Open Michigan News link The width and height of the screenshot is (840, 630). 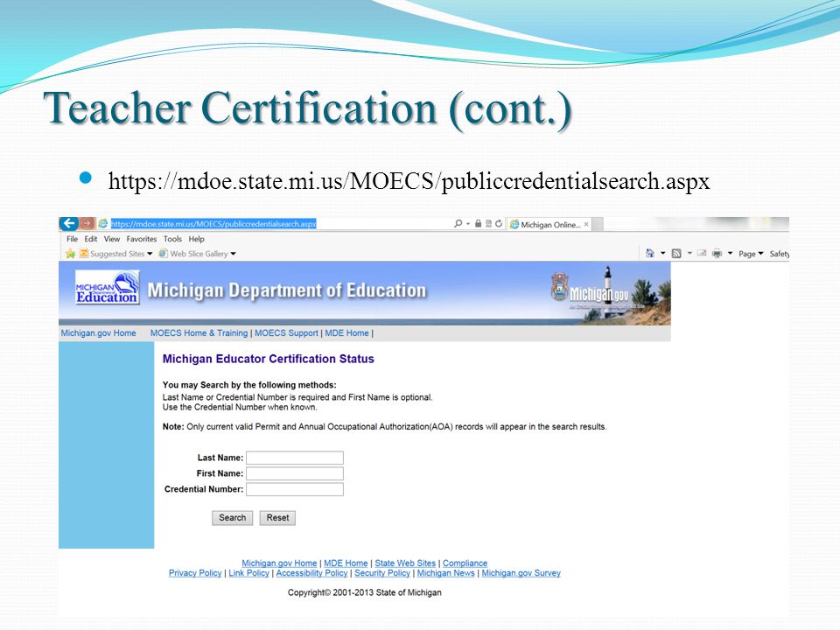coord(445,573)
